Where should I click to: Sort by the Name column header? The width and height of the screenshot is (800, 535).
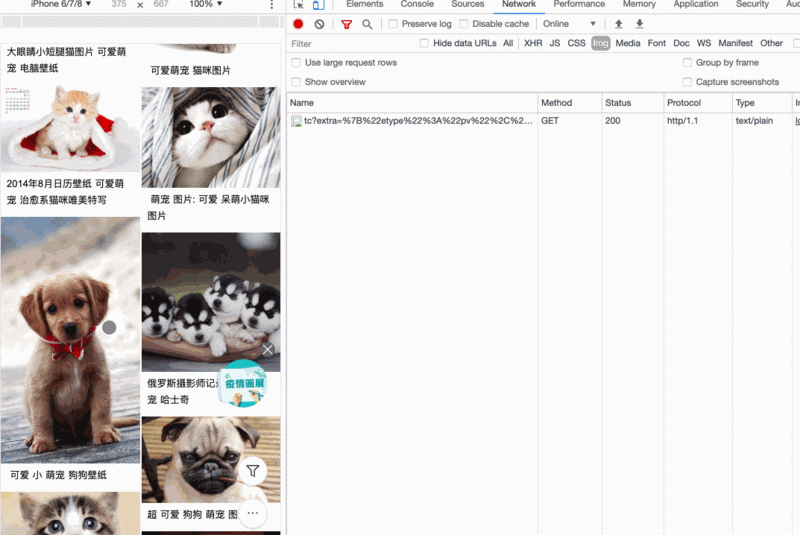click(412, 103)
